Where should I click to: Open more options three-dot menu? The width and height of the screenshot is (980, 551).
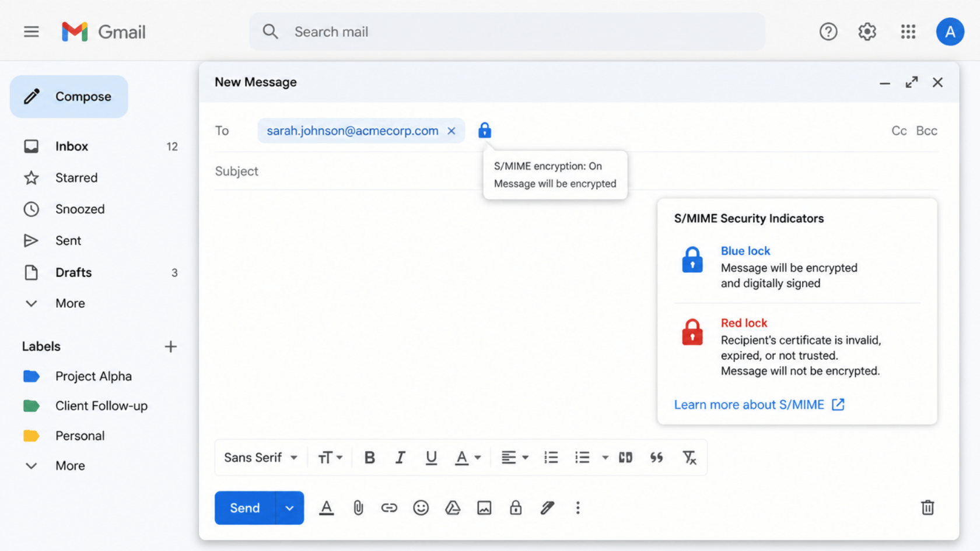point(577,508)
